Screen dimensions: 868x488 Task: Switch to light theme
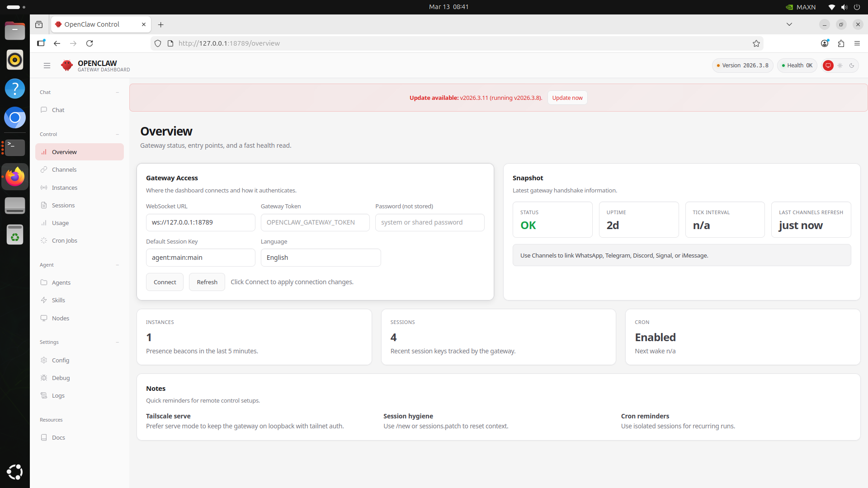(x=840, y=66)
